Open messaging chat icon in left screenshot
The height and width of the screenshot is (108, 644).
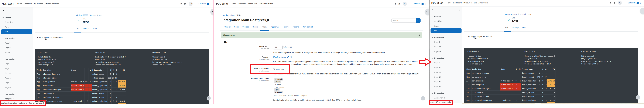(x=185, y=4)
